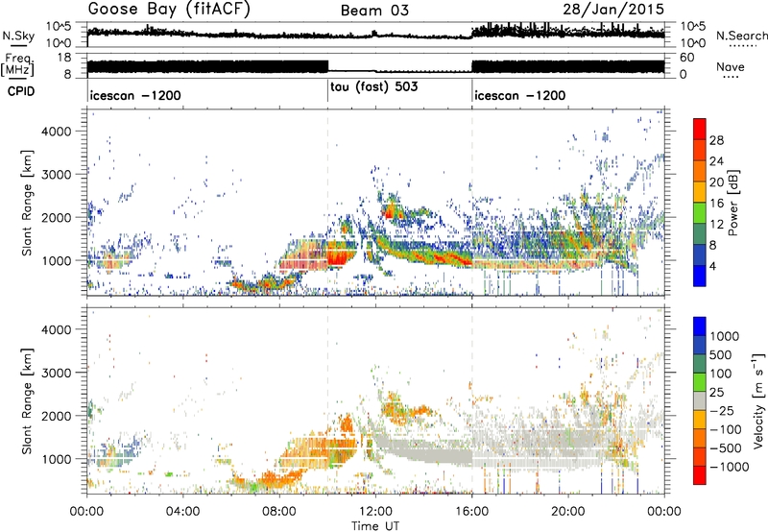Click the "2000" slant range tick in the velocity panel
The width and height of the screenshot is (768, 532).
(x=57, y=416)
